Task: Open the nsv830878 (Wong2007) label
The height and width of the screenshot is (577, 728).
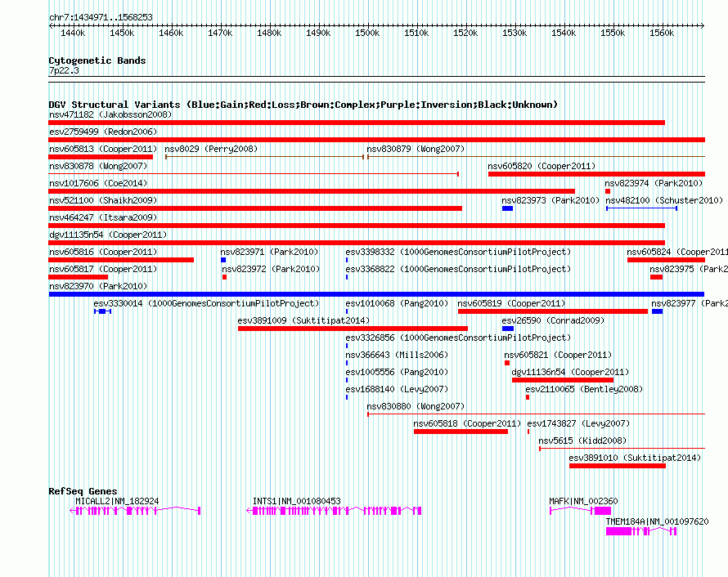Action: tap(98, 166)
